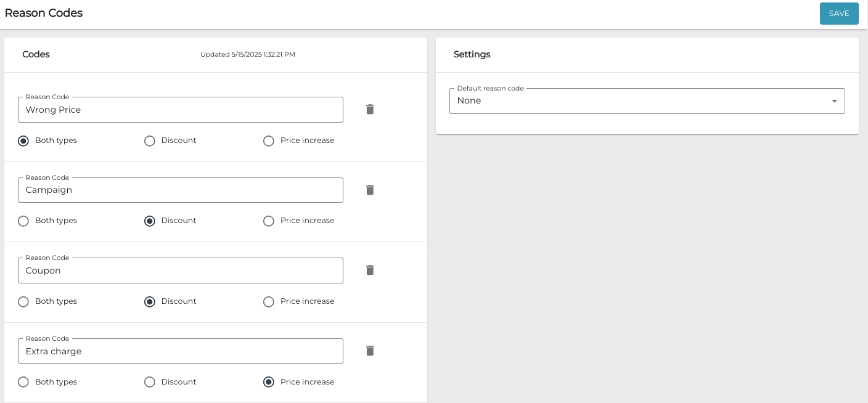Delete the Wrong Price reason code
The image size is (868, 403).
pos(370,109)
